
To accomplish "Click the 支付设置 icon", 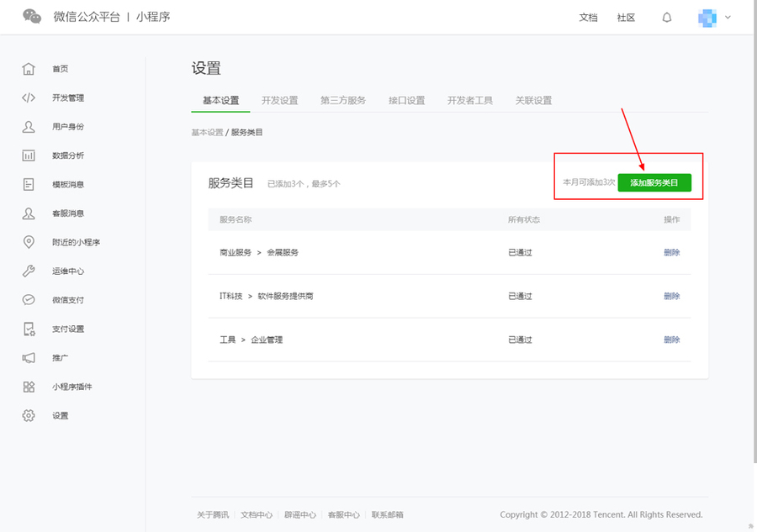I will [29, 329].
